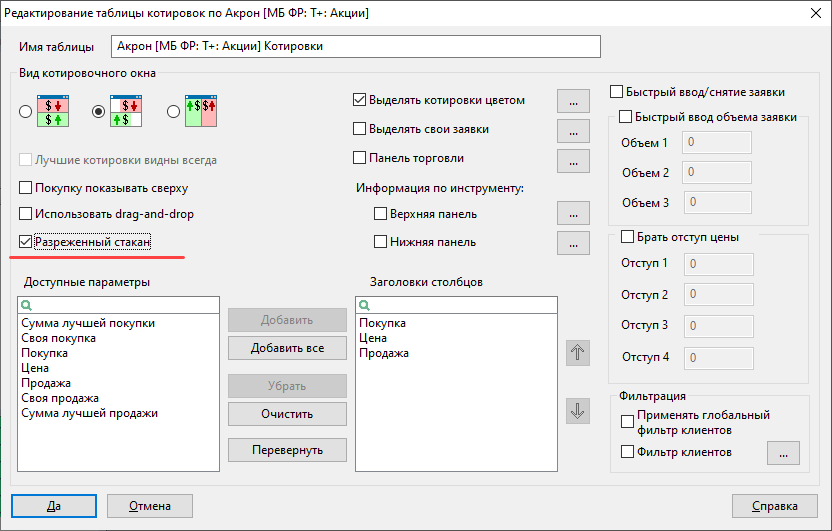Move selected column header down with arrow

click(578, 410)
